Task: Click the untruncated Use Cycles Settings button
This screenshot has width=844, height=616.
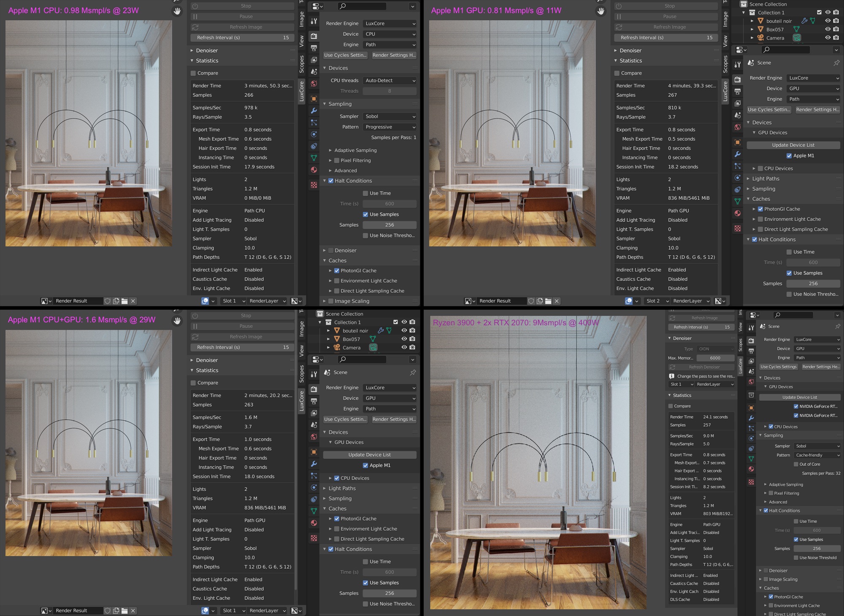Action: coord(778,367)
